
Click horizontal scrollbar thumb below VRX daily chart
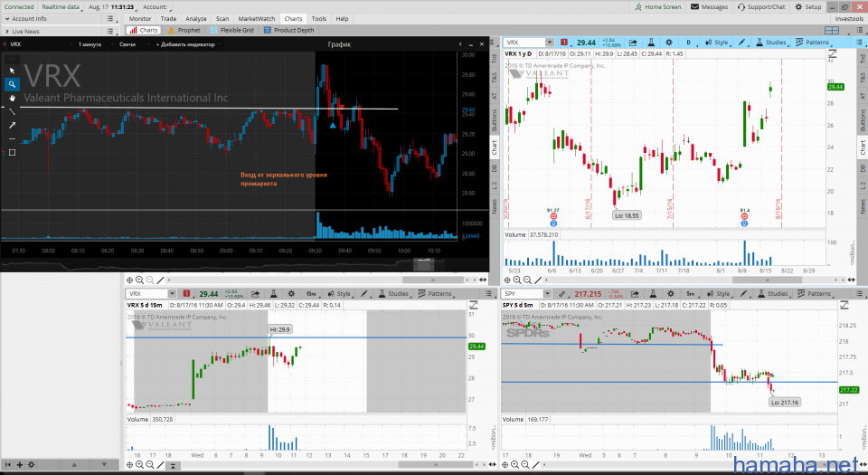(x=768, y=280)
